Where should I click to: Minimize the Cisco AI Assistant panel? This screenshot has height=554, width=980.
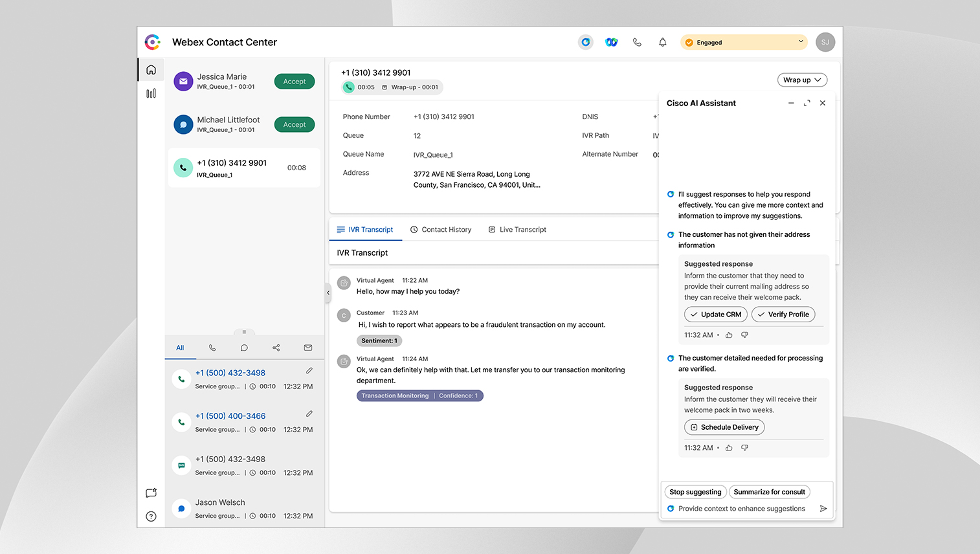pos(791,103)
